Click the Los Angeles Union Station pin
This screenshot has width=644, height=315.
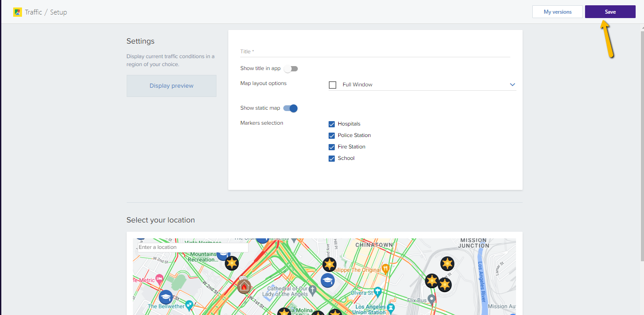391,307
